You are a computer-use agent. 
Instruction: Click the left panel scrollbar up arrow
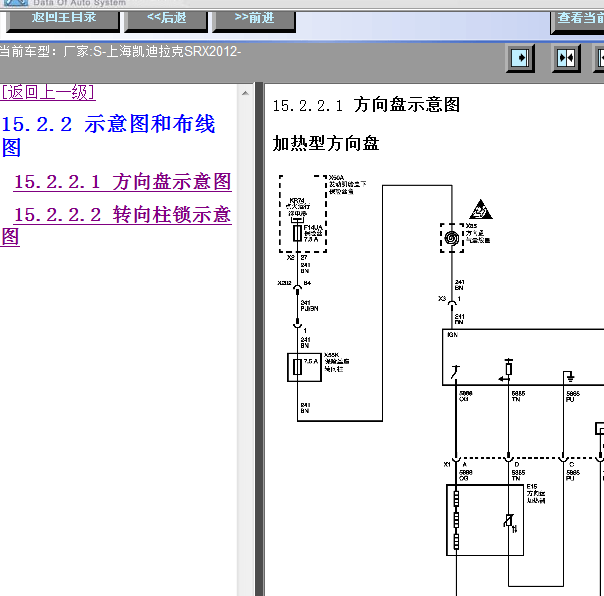[x=245, y=92]
